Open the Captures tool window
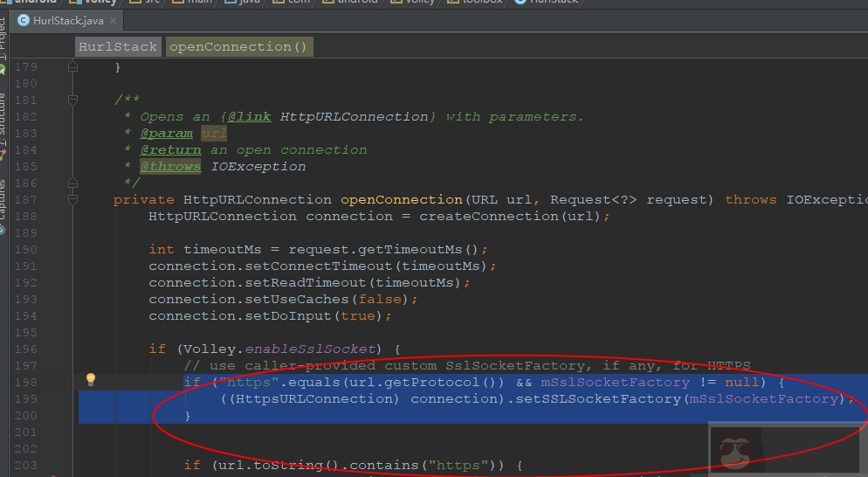This screenshot has width=868, height=477. click(x=3, y=199)
